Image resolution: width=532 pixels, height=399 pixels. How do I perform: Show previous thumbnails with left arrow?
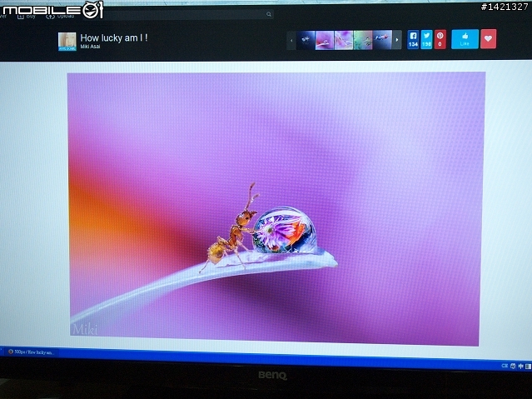pyautogui.click(x=291, y=40)
